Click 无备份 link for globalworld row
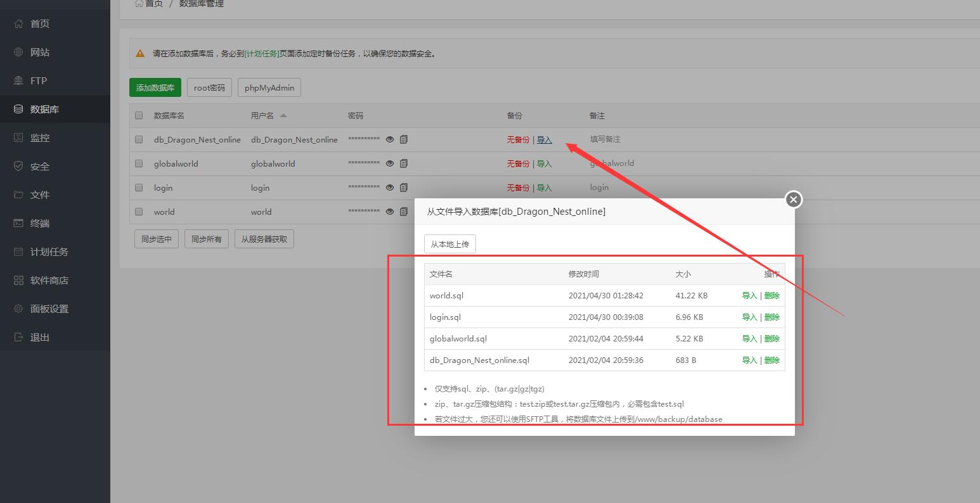Viewport: 980px width, 503px height. [x=518, y=163]
